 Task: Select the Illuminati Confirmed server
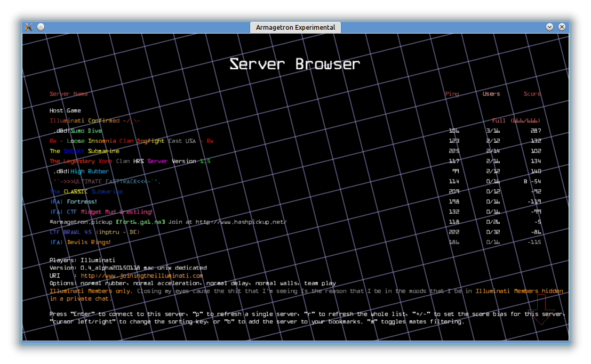(94, 121)
